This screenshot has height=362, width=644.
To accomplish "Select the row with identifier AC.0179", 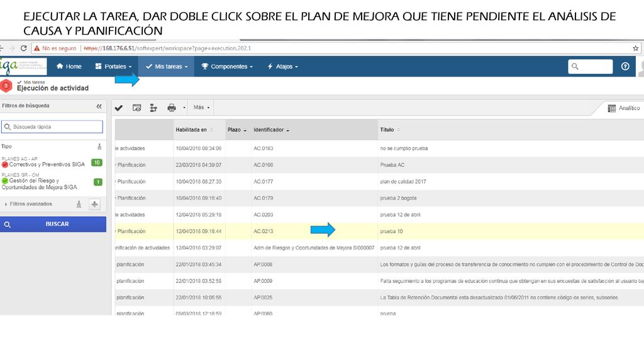I will pos(379,198).
